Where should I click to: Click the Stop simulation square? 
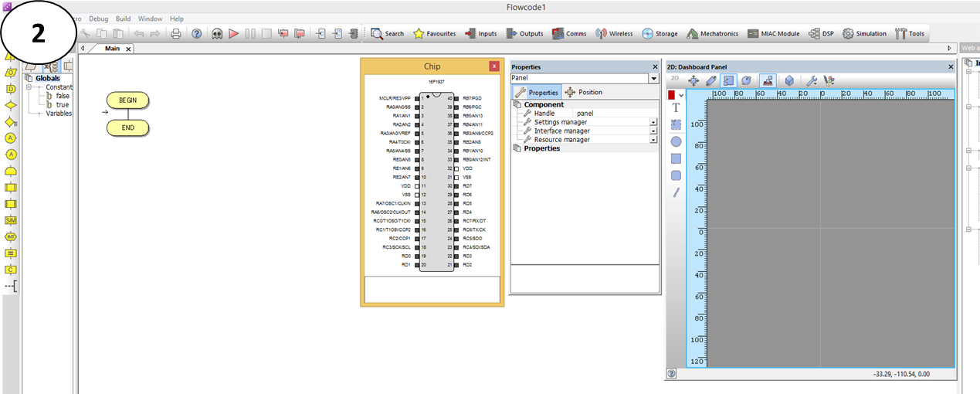pos(266,34)
